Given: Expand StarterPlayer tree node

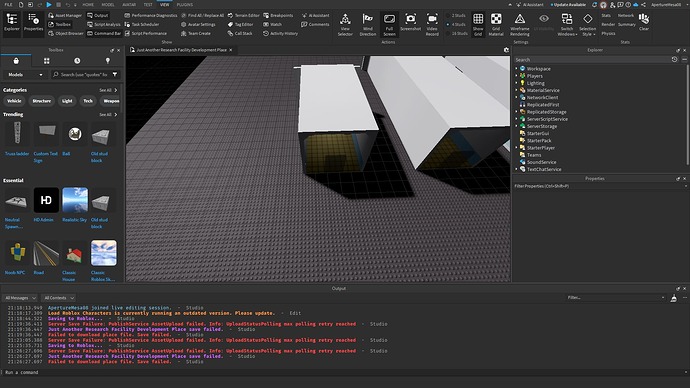Looking at the screenshot, I should pos(517,148).
